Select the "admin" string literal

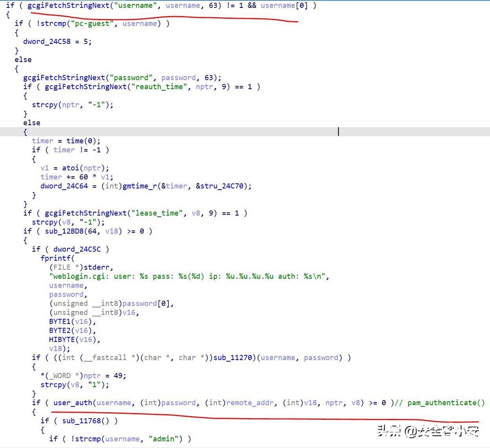click(163, 439)
